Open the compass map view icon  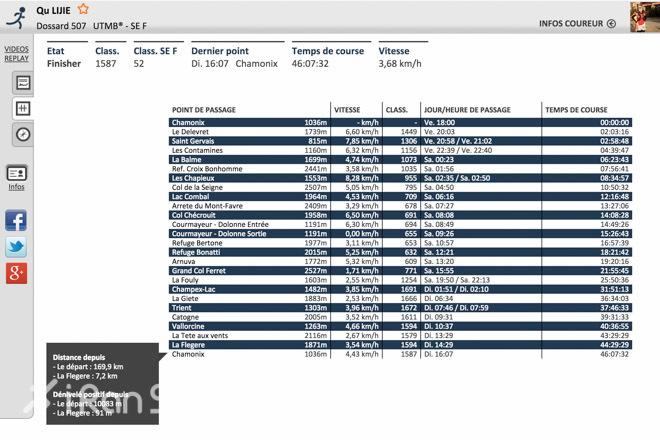(23, 134)
